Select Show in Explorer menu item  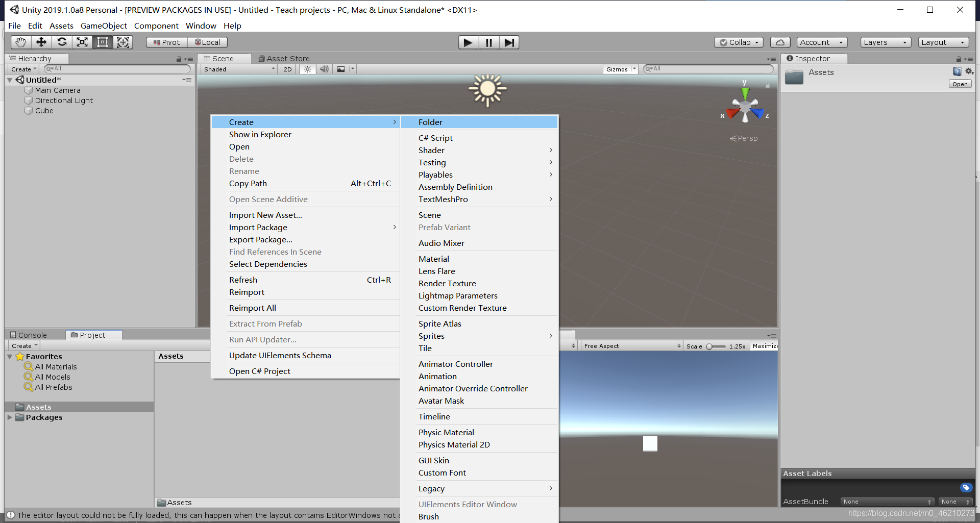[x=305, y=134]
